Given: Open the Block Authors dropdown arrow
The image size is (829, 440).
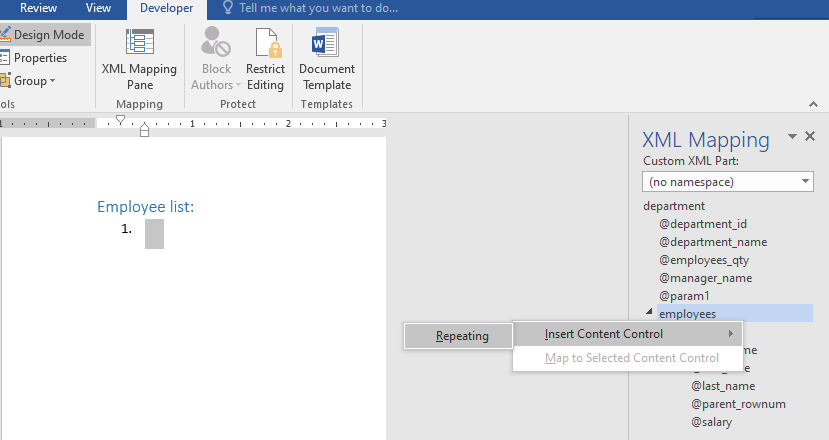Looking at the screenshot, I should click(238, 85).
